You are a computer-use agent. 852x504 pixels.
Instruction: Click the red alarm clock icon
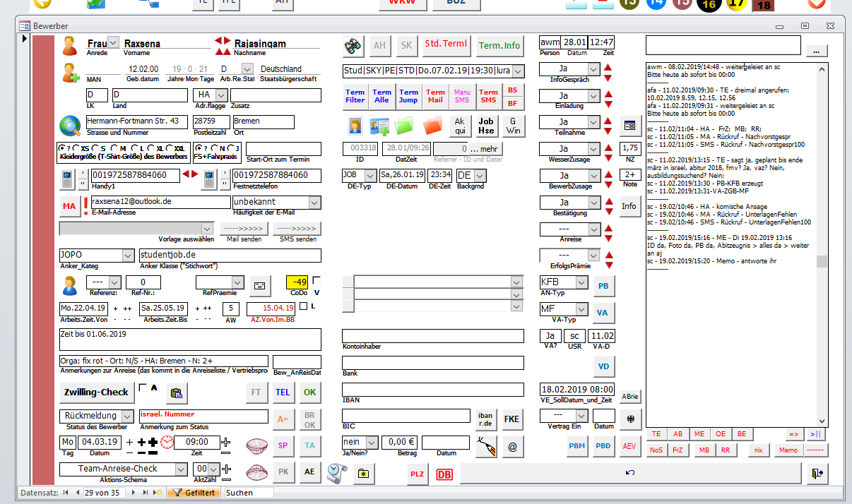[167, 442]
